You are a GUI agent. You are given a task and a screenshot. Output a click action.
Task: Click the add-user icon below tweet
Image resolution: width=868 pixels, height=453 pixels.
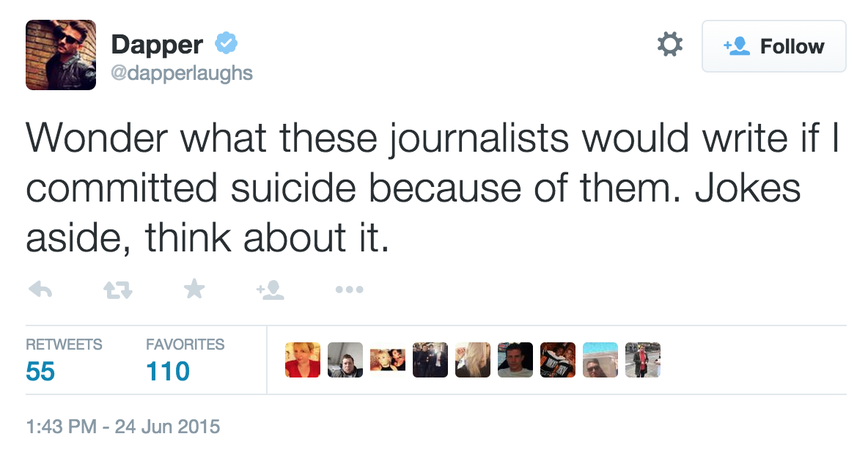coord(270,289)
